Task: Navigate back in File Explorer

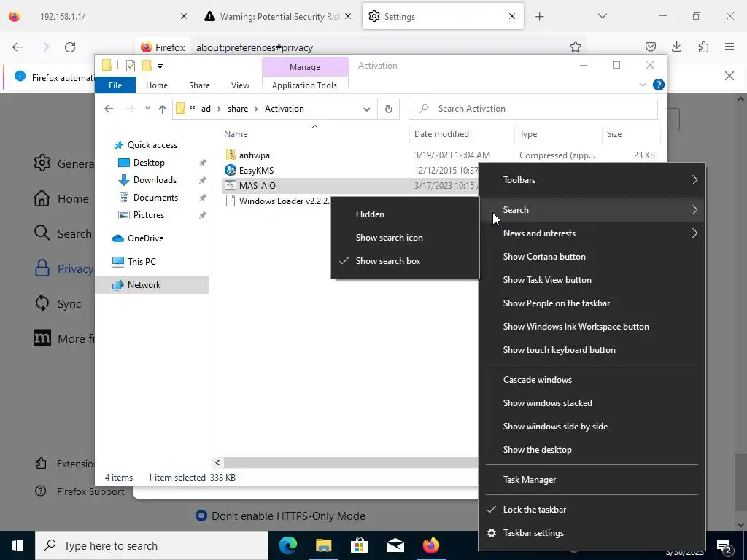Action: 109,109
